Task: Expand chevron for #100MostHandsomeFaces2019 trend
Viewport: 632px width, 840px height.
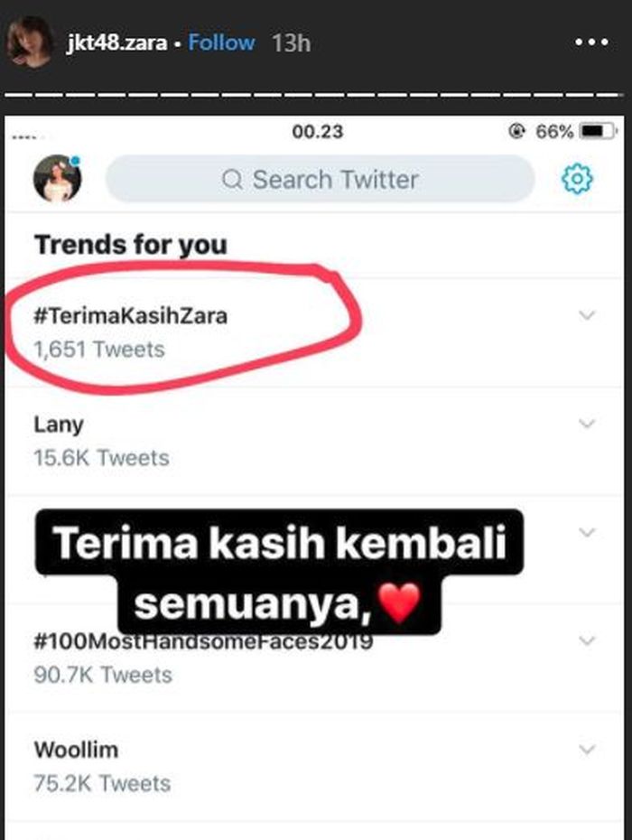Action: [587, 640]
